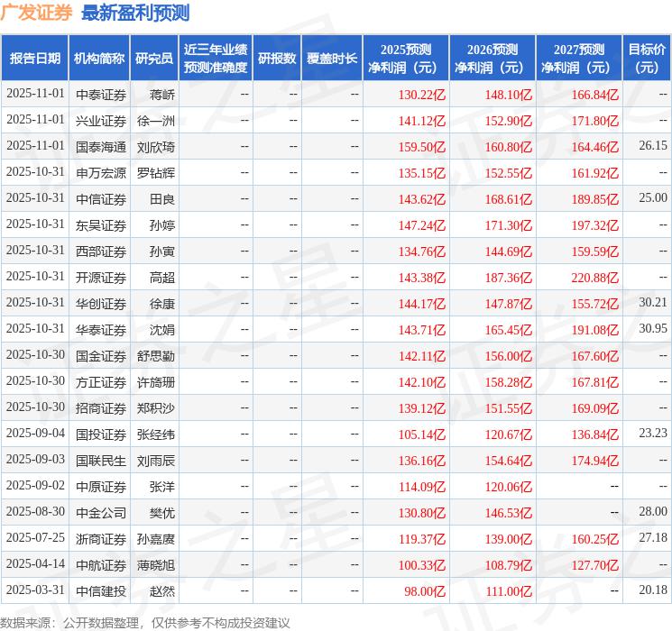
Task: Click target price 20.18
Action: click(653, 590)
